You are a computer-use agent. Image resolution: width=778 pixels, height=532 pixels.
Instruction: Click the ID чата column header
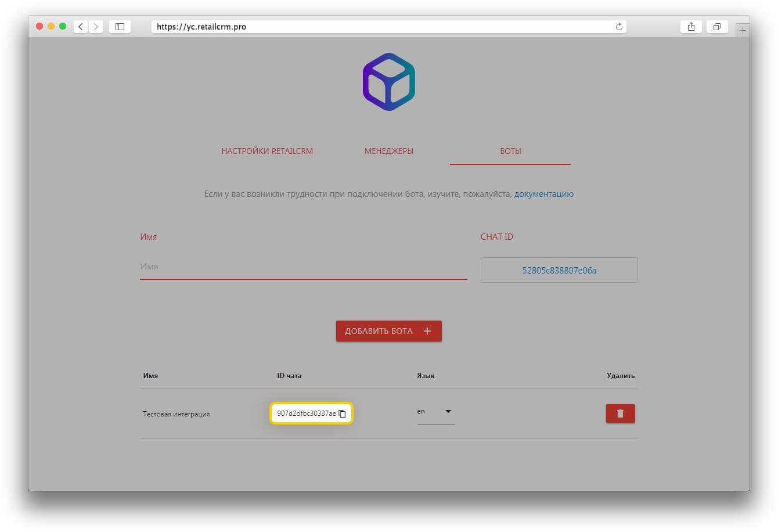(x=289, y=376)
